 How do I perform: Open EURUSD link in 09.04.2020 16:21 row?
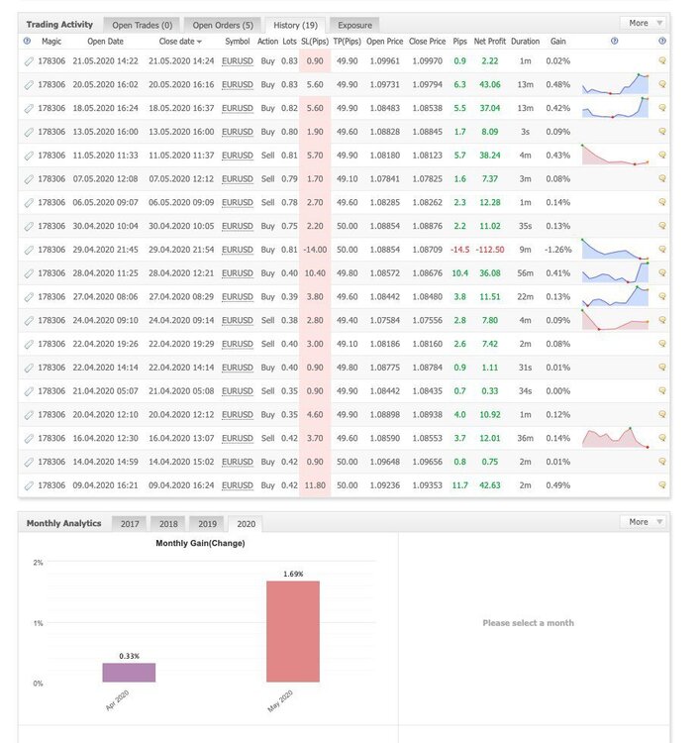coord(238,485)
